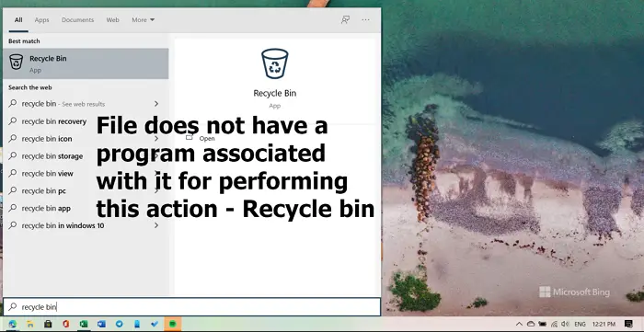The width and height of the screenshot is (644, 332).
Task: Open the OneDrive cloud tray icon
Action: [531, 325]
